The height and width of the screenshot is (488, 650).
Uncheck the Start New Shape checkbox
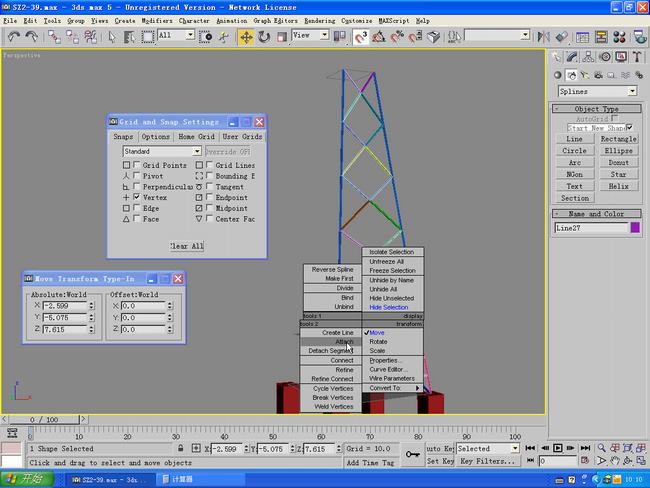pos(630,127)
